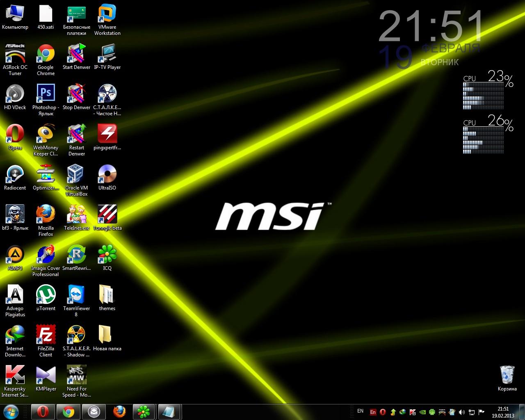Click the taskbar clock showing 19.02.2013

pos(503,412)
